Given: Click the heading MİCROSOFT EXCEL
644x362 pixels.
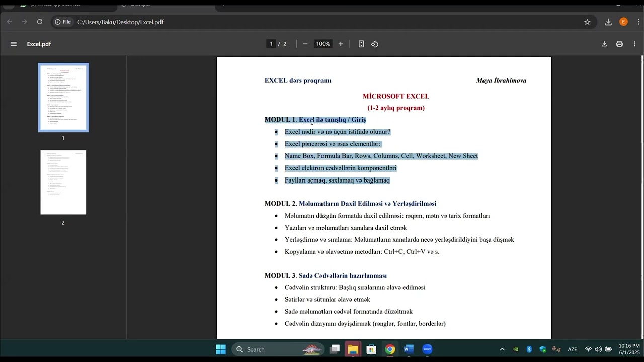Looking at the screenshot, I should 396,96.
